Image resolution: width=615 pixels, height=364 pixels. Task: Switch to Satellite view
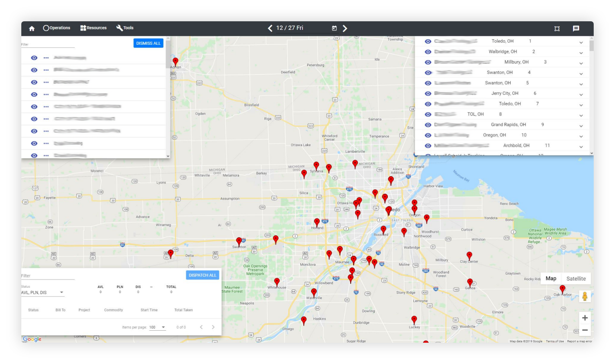pos(576,278)
